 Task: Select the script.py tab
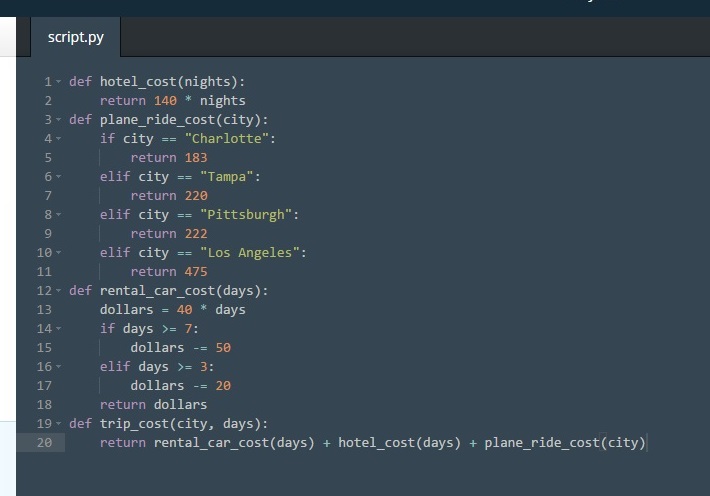click(x=76, y=37)
